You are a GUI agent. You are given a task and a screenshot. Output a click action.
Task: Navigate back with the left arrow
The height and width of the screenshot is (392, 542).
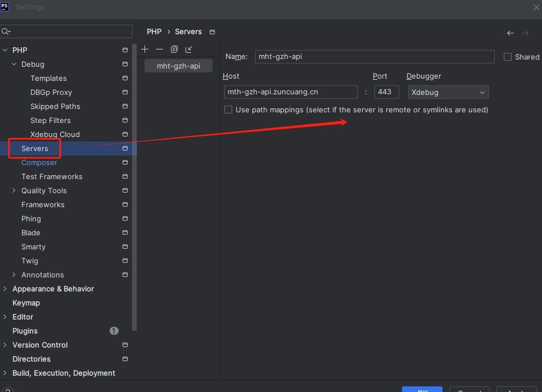click(511, 33)
